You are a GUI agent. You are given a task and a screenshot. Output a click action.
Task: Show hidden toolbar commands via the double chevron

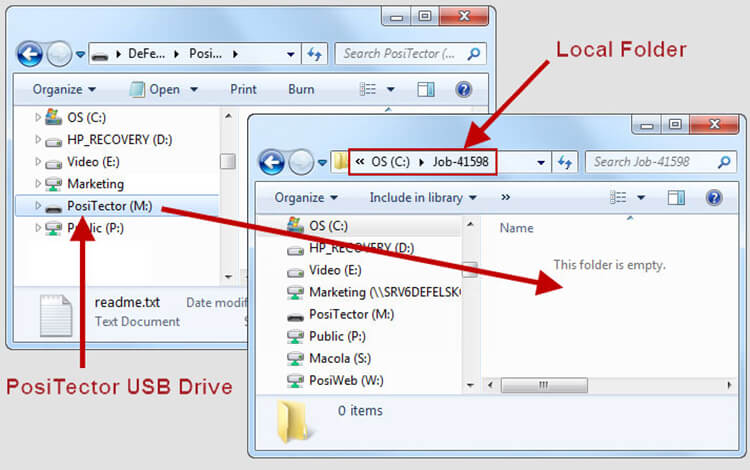click(505, 198)
